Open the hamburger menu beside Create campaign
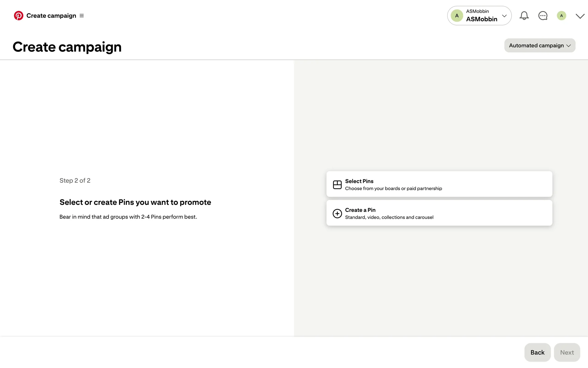 (x=82, y=16)
